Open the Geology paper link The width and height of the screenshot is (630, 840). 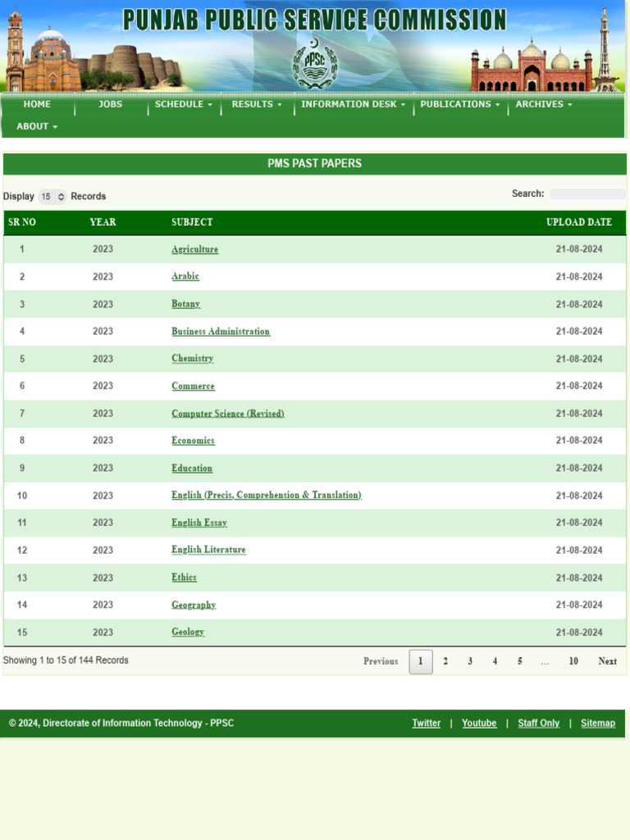point(188,632)
